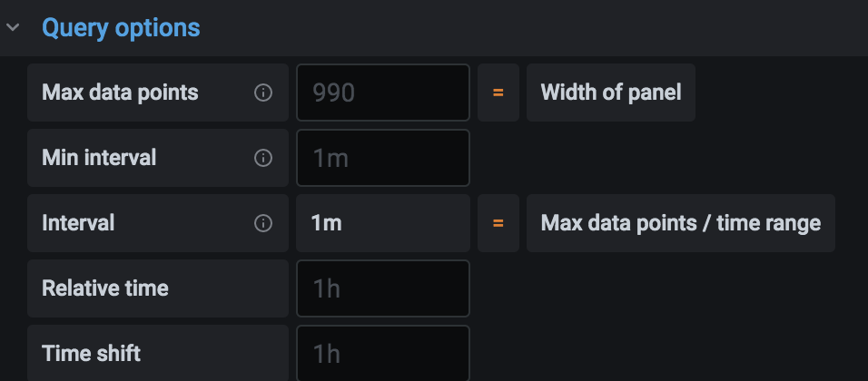
Task: Click into the Relative time input
Action: (382, 288)
